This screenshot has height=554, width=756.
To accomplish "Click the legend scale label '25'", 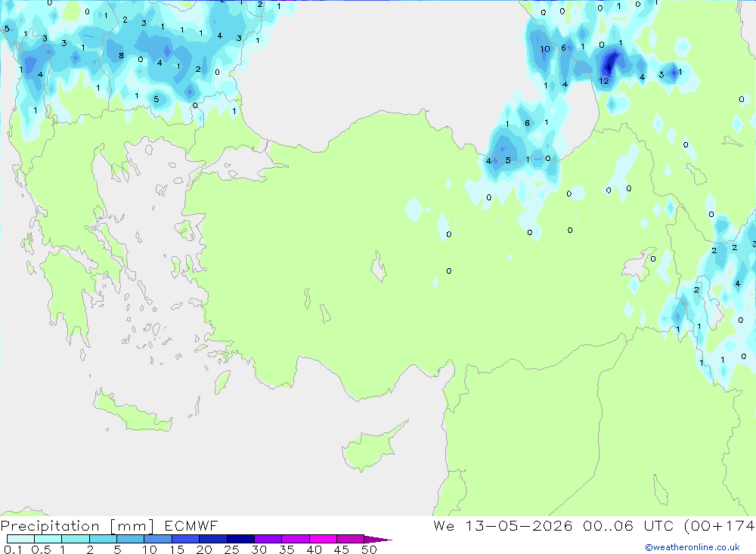I will tap(231, 549).
